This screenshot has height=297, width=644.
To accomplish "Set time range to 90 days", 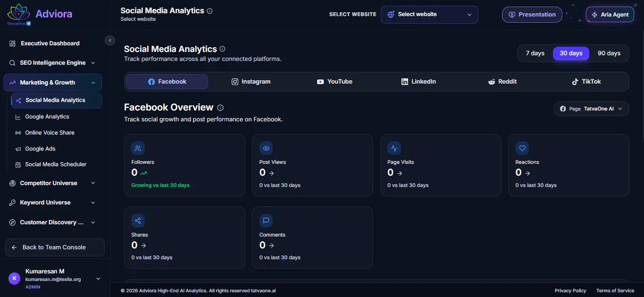I will pos(609,53).
